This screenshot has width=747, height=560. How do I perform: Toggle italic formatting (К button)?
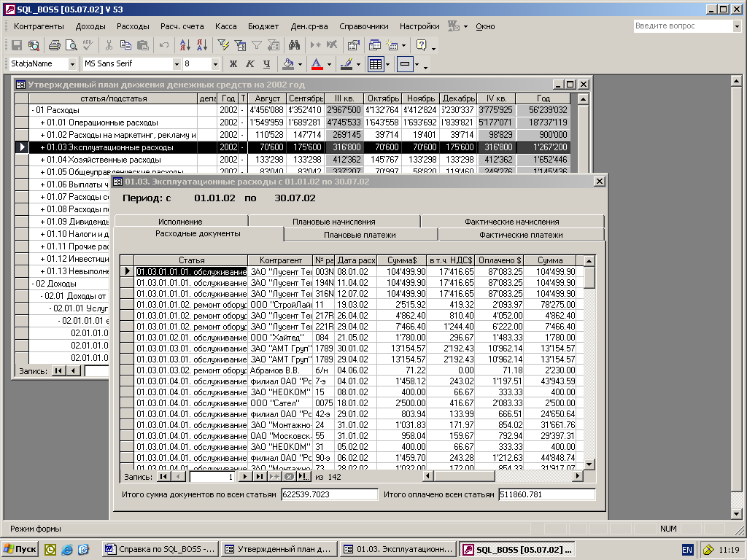249,64
